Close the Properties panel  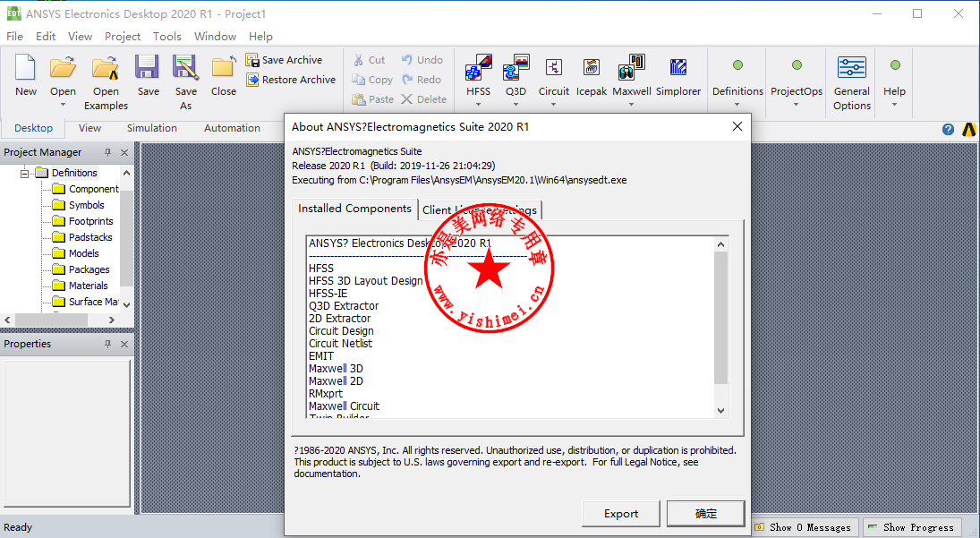[124, 345]
